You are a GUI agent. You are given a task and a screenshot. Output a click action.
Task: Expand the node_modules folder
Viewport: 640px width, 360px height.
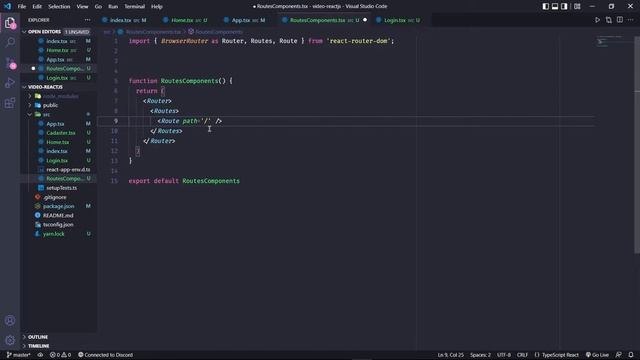[x=60, y=96]
